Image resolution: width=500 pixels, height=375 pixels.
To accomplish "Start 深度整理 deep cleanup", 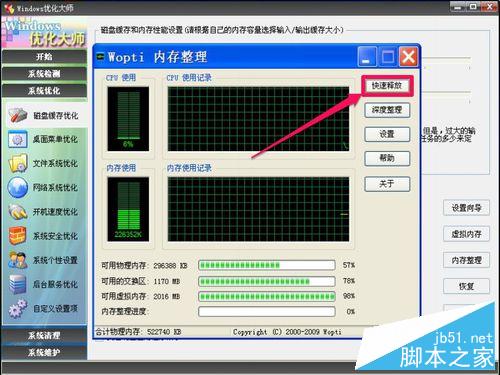I will 387,110.
